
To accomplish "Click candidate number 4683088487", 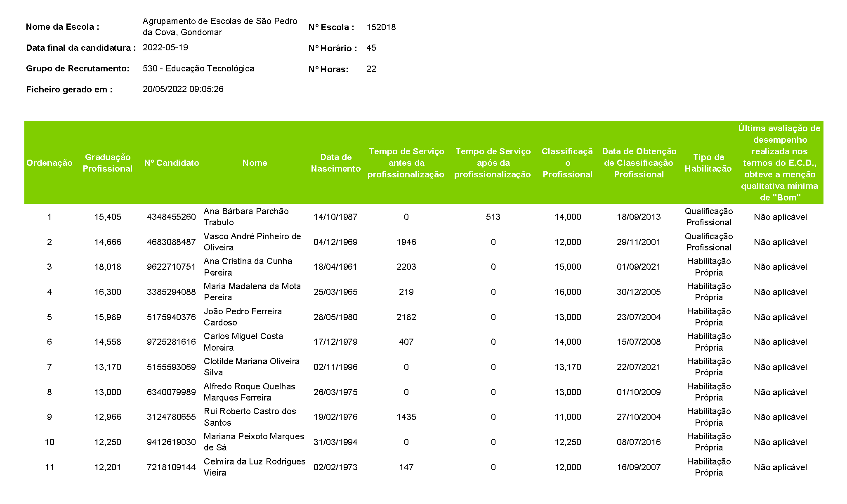I will [171, 242].
